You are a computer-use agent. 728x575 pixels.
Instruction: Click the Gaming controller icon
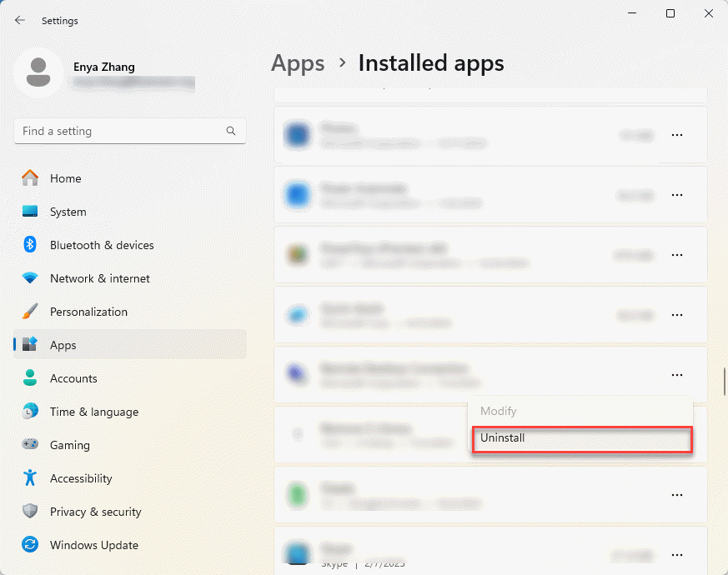tap(30, 445)
